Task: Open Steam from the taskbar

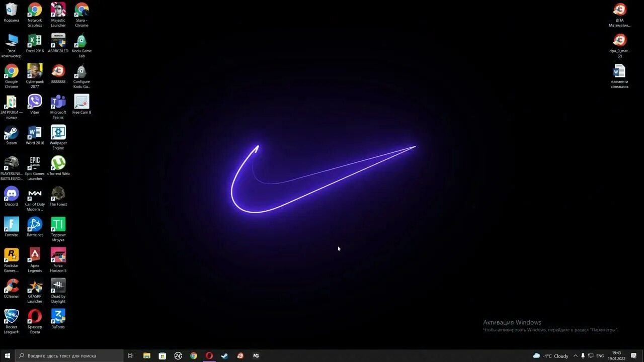Action: [x=225, y=355]
